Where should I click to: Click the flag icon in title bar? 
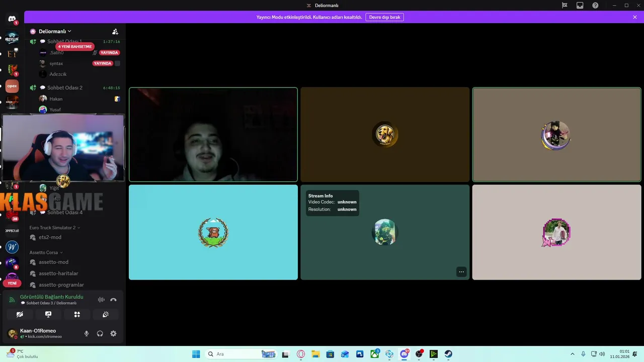point(565,6)
